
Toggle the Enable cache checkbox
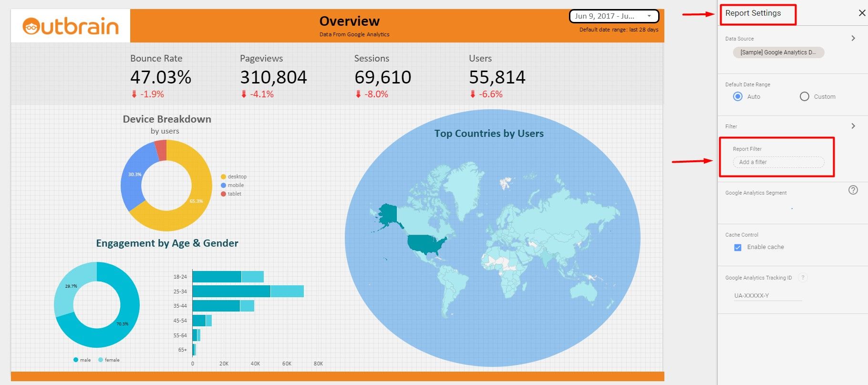(738, 247)
